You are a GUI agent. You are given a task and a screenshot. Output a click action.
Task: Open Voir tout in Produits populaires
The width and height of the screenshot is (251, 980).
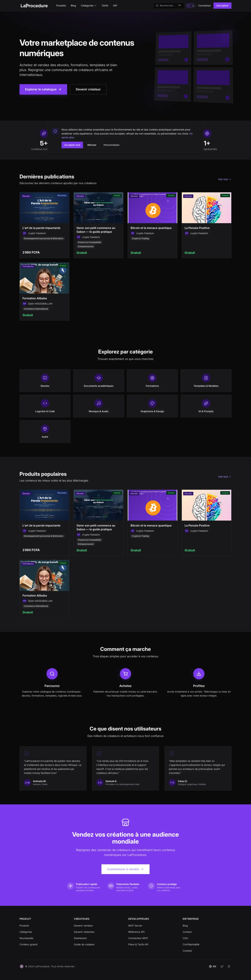(x=224, y=477)
